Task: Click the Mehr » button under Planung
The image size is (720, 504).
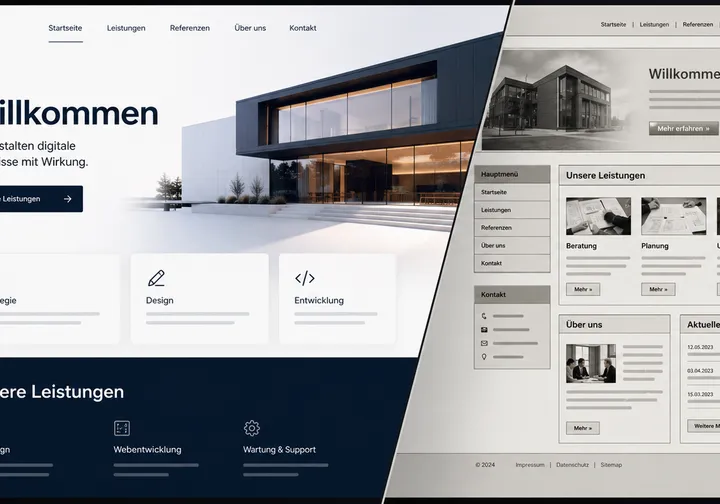Action: 658,289
